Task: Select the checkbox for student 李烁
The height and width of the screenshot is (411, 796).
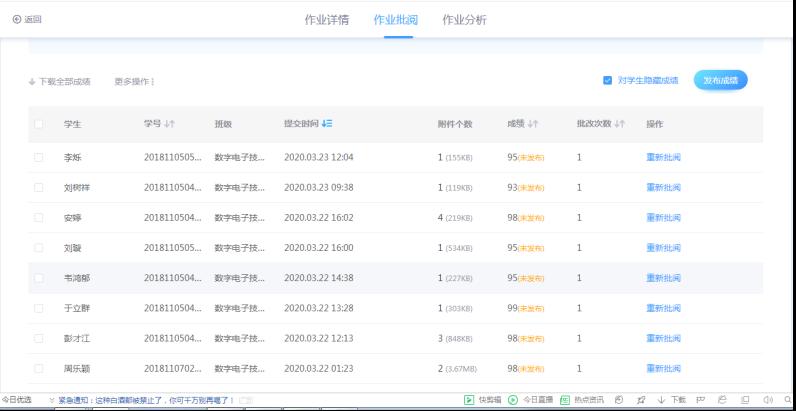Action: [39, 157]
